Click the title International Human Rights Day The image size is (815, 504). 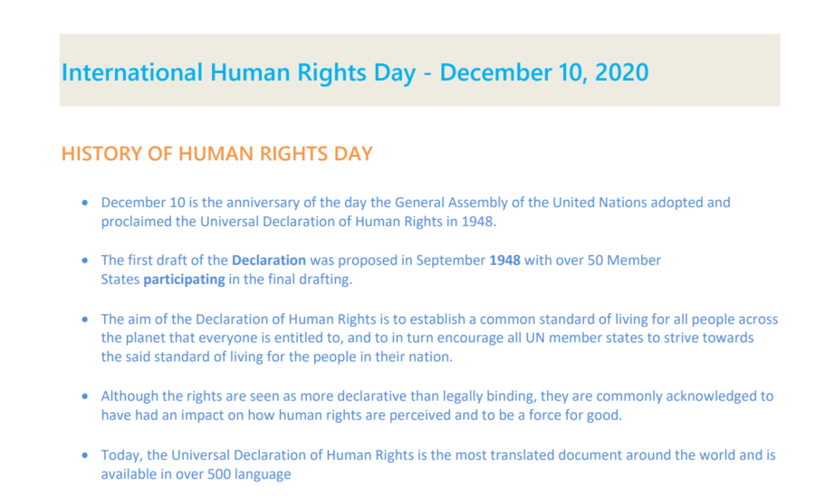click(238, 72)
